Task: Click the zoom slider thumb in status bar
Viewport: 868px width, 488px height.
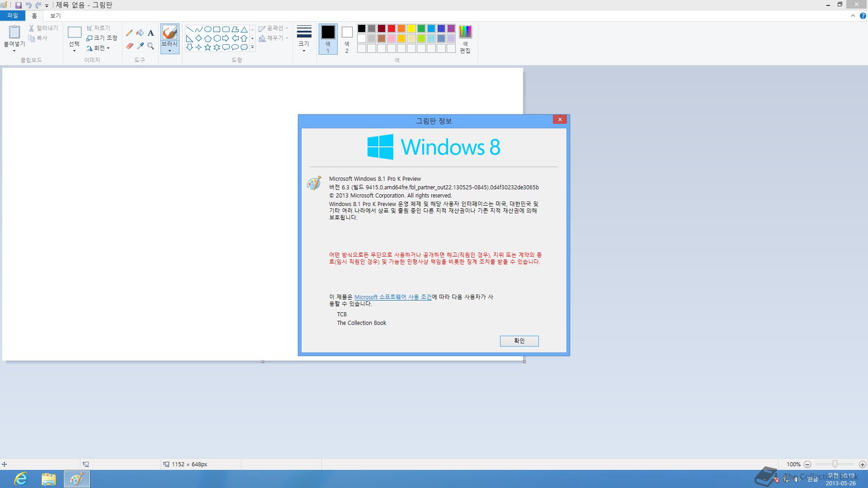Action: [x=835, y=464]
